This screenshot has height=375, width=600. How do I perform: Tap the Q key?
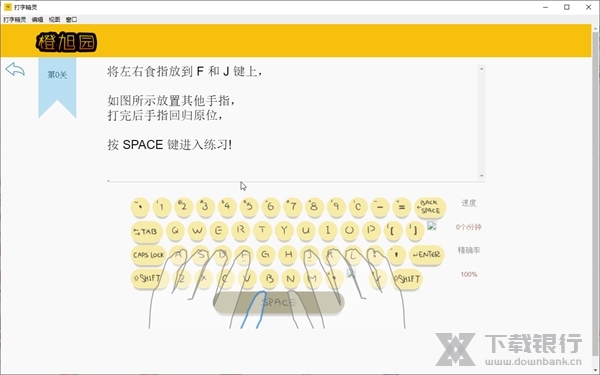click(175, 231)
